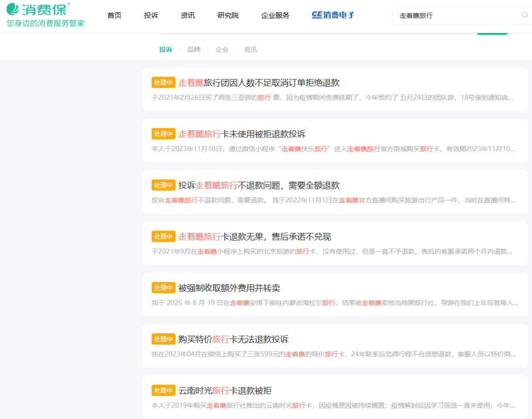The height and width of the screenshot is (419, 532).
Task: Click summary text starting 于2021年2月26日买了两张三亚游
Action: click(x=332, y=97)
